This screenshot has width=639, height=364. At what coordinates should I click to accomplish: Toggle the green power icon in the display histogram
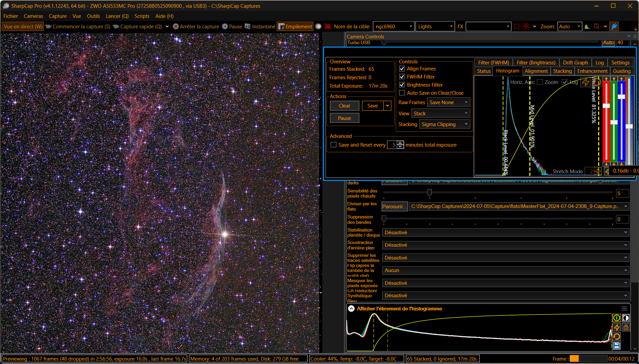(616, 318)
